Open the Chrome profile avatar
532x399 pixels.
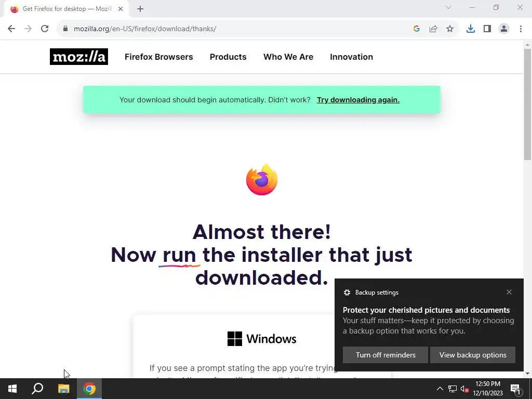pyautogui.click(x=504, y=29)
